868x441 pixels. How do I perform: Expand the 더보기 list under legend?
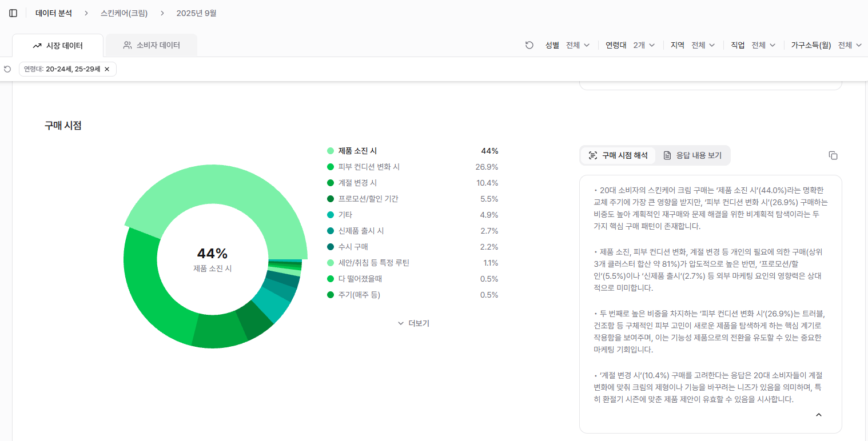click(x=413, y=323)
